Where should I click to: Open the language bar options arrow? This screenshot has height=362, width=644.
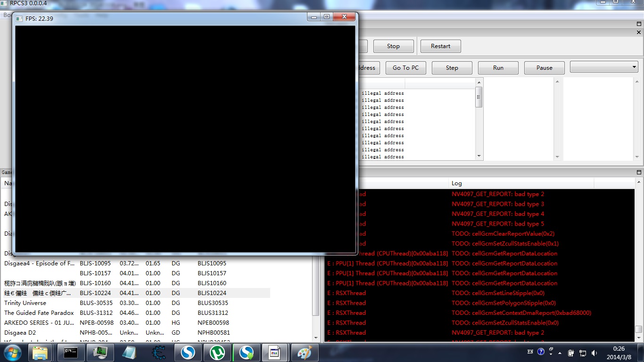pyautogui.click(x=550, y=354)
